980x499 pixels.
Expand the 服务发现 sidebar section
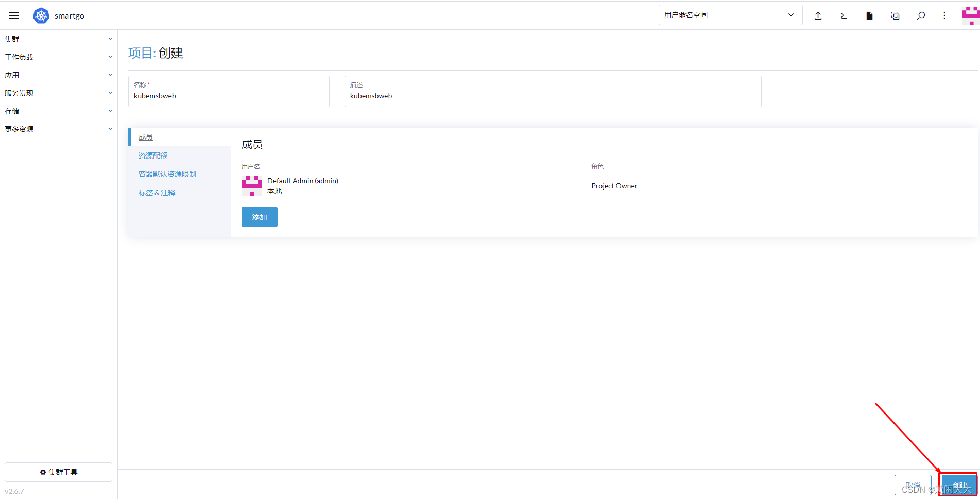pos(59,93)
